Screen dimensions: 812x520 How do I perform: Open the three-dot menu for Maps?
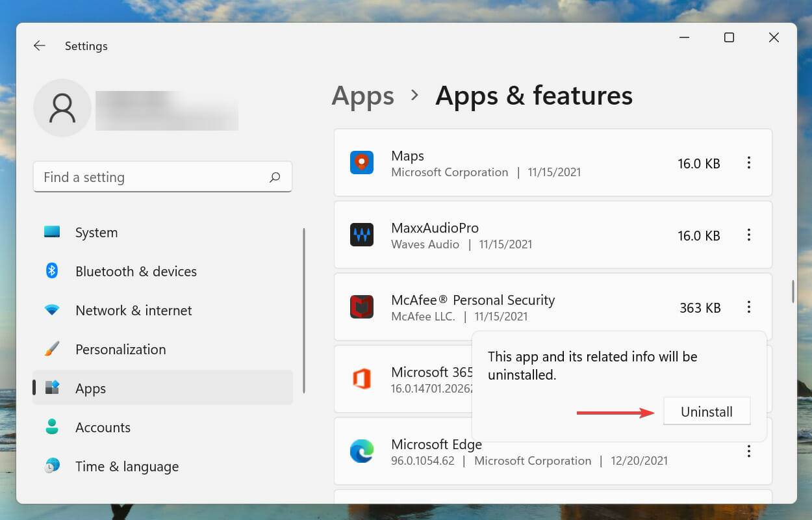749,163
